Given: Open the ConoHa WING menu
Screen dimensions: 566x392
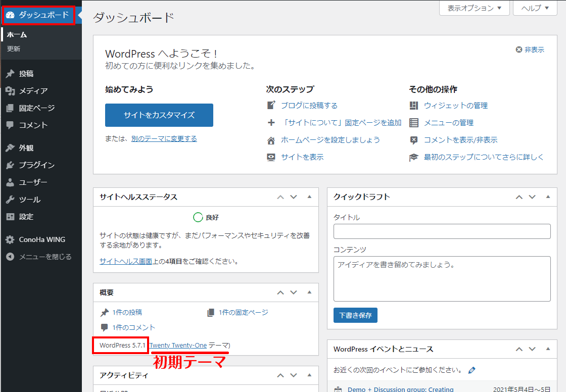Looking at the screenshot, I should (x=41, y=239).
